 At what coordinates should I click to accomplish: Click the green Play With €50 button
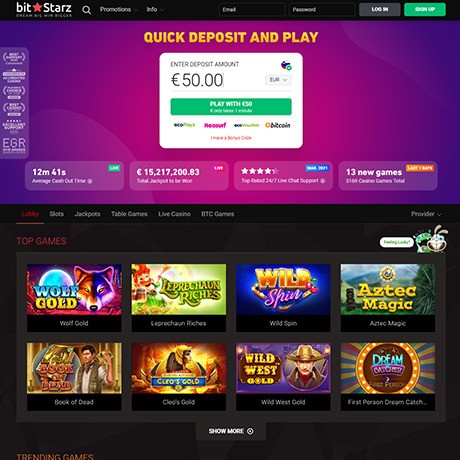[x=231, y=107]
